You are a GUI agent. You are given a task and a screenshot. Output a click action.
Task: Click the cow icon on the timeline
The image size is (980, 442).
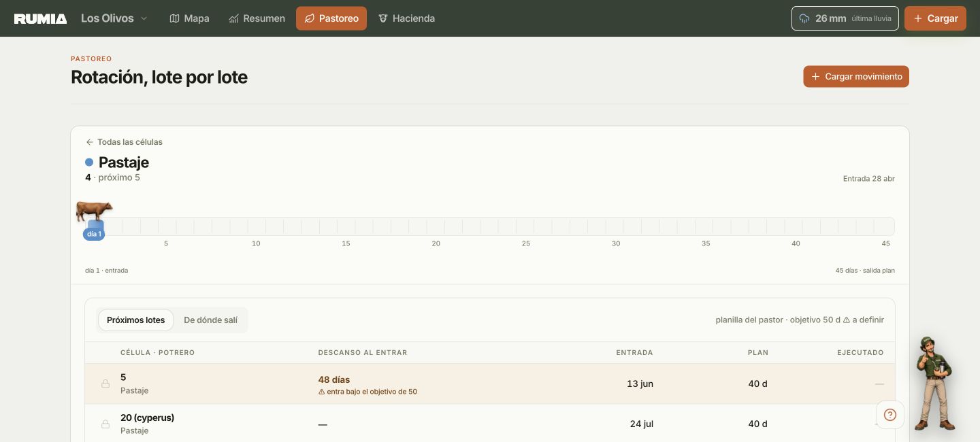pos(95,211)
